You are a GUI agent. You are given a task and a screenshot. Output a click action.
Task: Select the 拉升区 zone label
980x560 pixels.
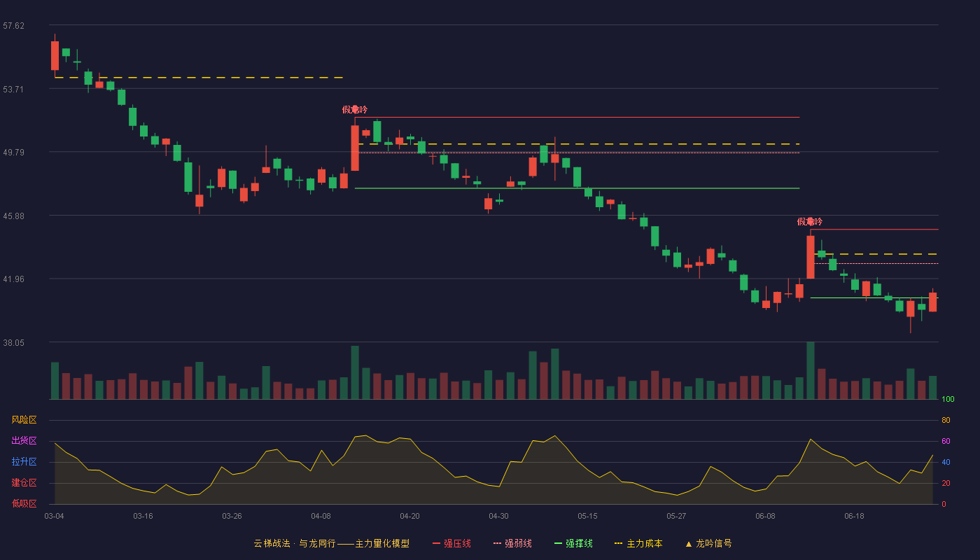click(x=24, y=462)
